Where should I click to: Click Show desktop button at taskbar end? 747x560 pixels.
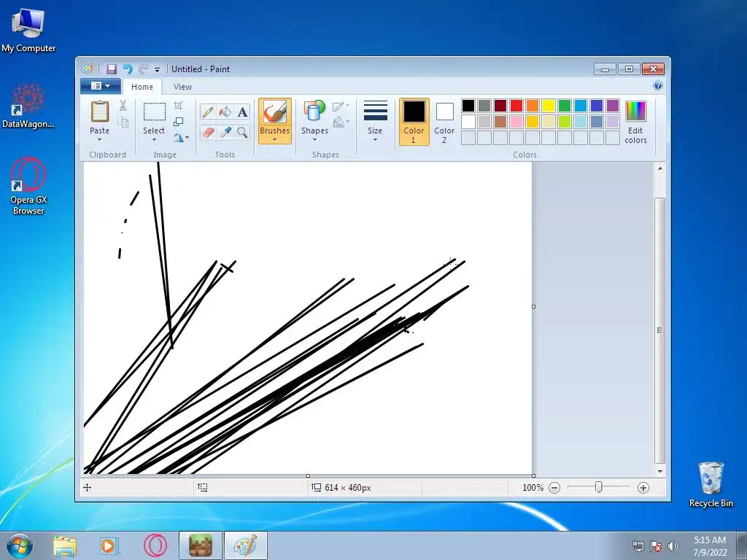click(x=742, y=545)
